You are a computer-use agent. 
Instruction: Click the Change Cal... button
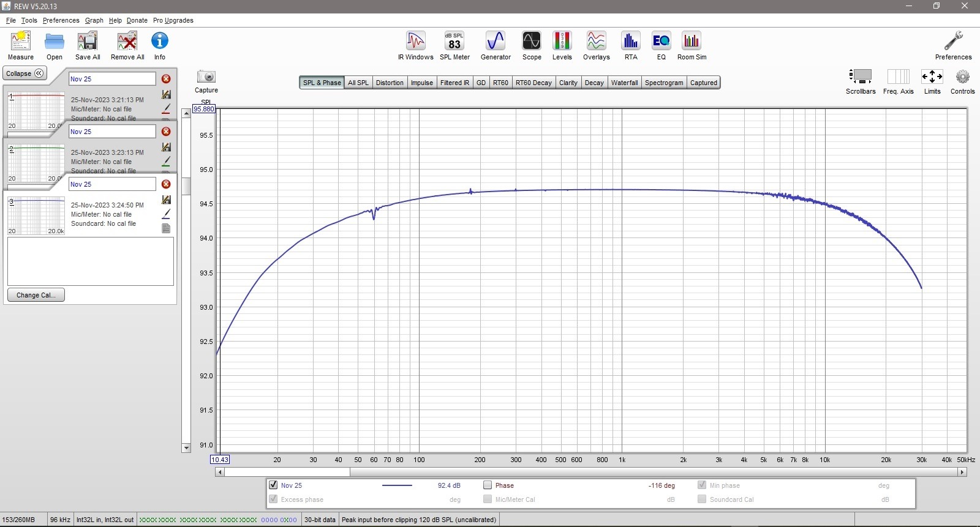pos(36,295)
